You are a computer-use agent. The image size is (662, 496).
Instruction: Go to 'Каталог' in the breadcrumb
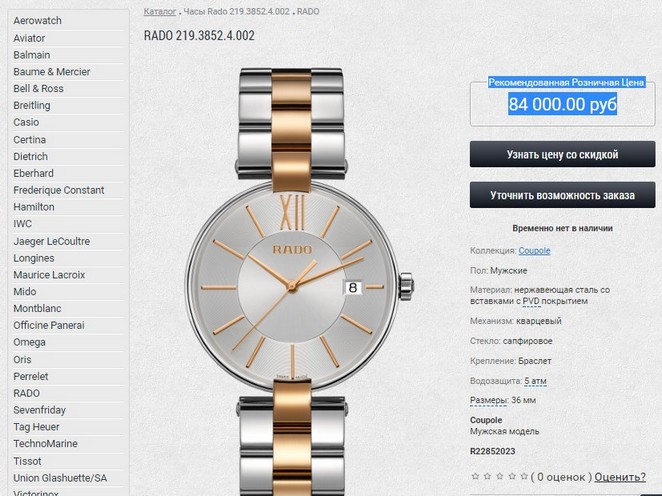pyautogui.click(x=160, y=11)
